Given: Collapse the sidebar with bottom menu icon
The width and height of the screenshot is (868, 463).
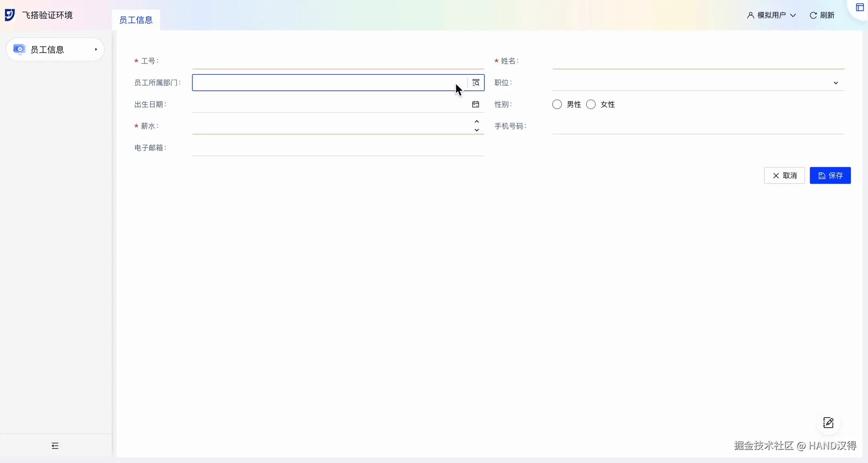Looking at the screenshot, I should [55, 446].
